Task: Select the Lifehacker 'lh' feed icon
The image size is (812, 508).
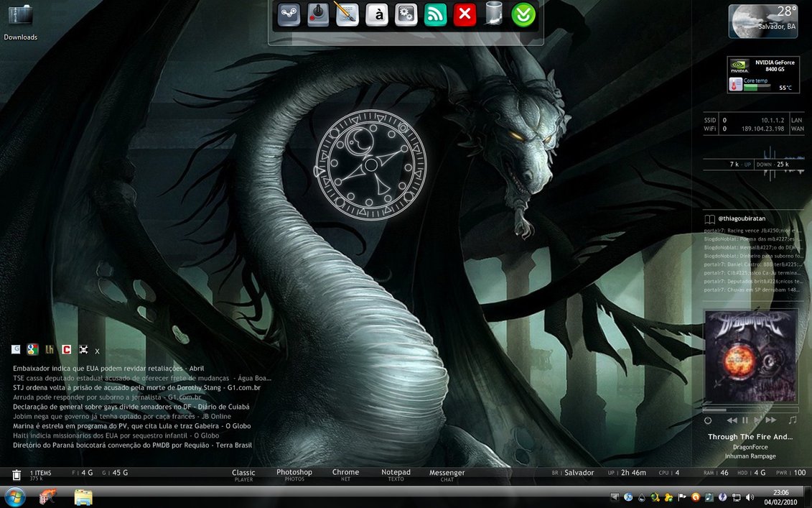Action: click(50, 349)
